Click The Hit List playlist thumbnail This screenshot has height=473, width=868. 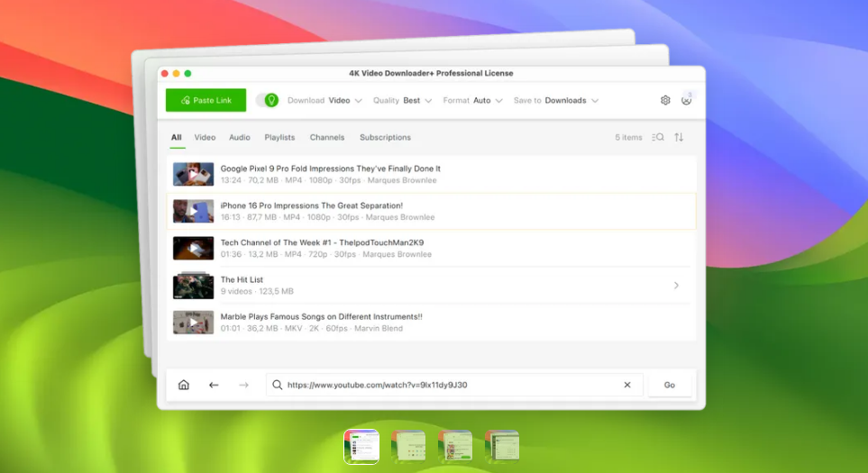(x=193, y=286)
